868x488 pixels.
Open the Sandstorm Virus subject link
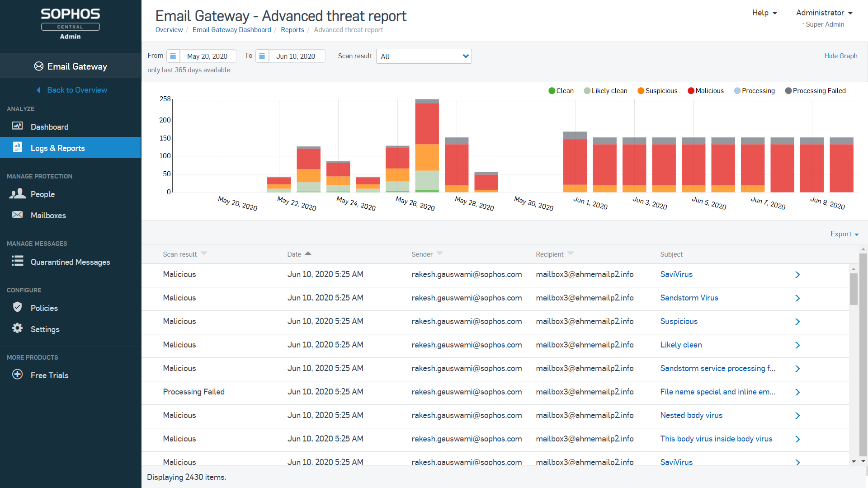tap(689, 298)
